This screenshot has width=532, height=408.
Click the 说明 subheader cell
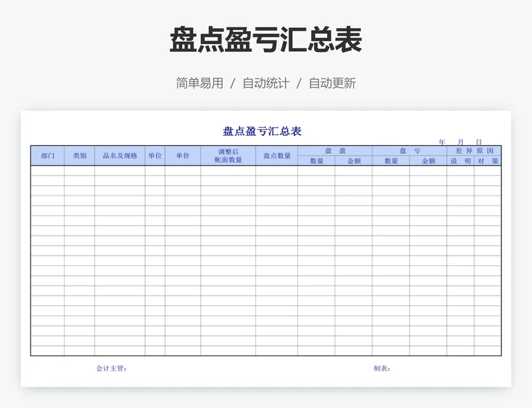pyautogui.click(x=460, y=160)
